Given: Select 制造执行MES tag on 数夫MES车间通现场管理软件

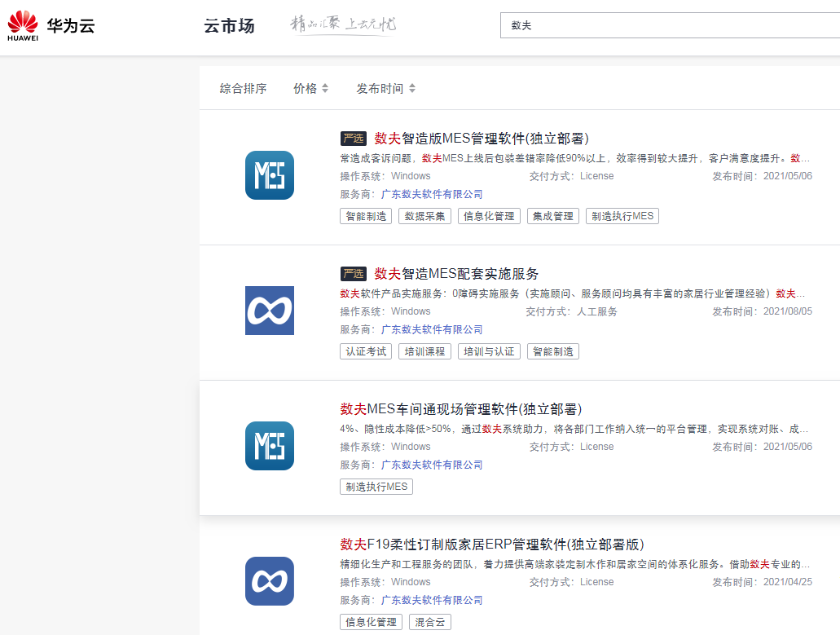Looking at the screenshot, I should 376,487.
